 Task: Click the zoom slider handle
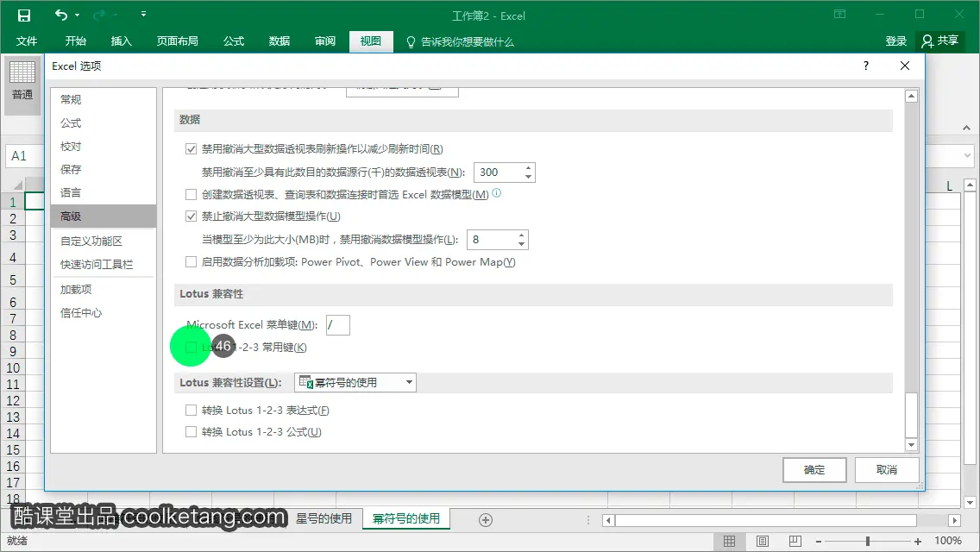pyautogui.click(x=868, y=542)
